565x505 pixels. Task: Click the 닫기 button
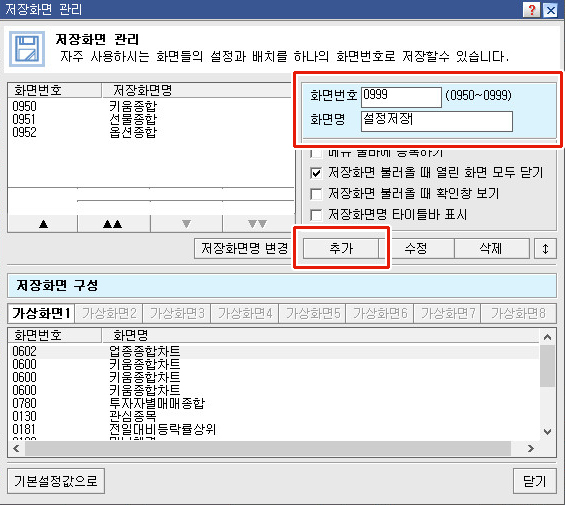534,481
